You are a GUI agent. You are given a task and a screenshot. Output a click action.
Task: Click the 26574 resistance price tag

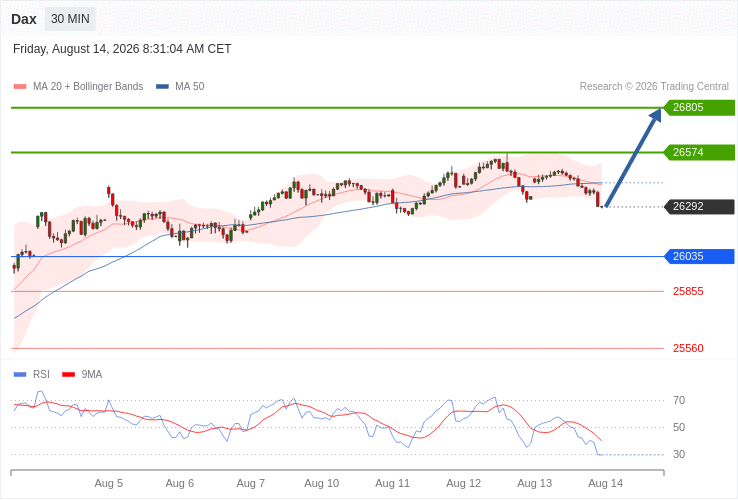tap(699, 153)
